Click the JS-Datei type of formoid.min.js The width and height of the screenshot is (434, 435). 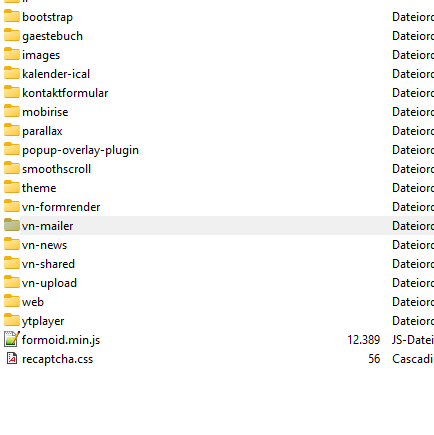point(413,340)
